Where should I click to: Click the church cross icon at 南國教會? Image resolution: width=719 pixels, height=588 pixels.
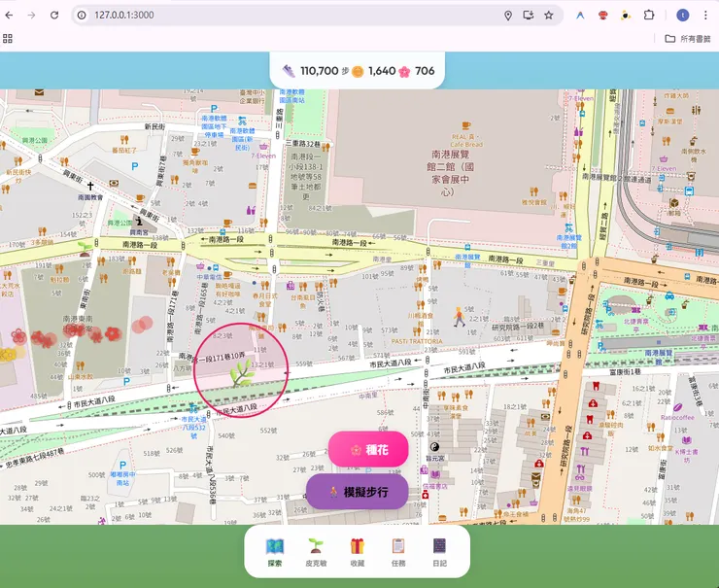click(90, 186)
